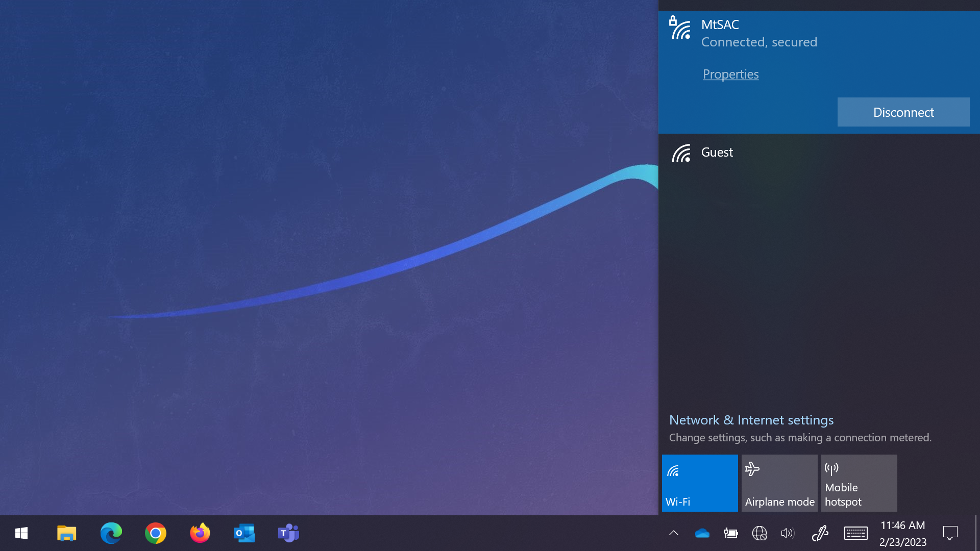Open File Explorer

tap(67, 533)
